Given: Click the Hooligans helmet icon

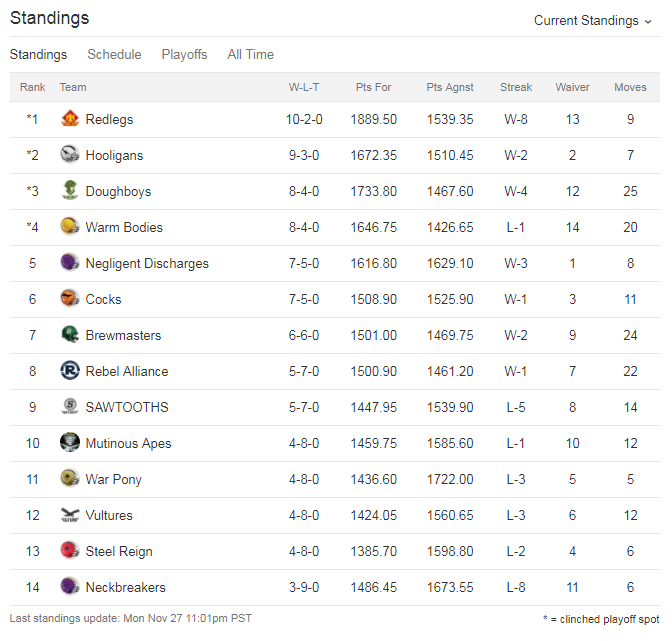Looking at the screenshot, I should point(70,155).
